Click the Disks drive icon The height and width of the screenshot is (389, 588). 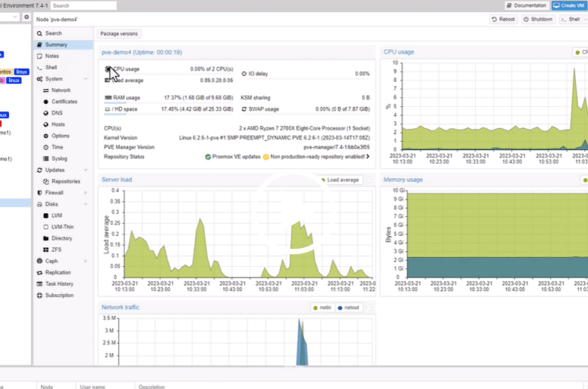40,204
